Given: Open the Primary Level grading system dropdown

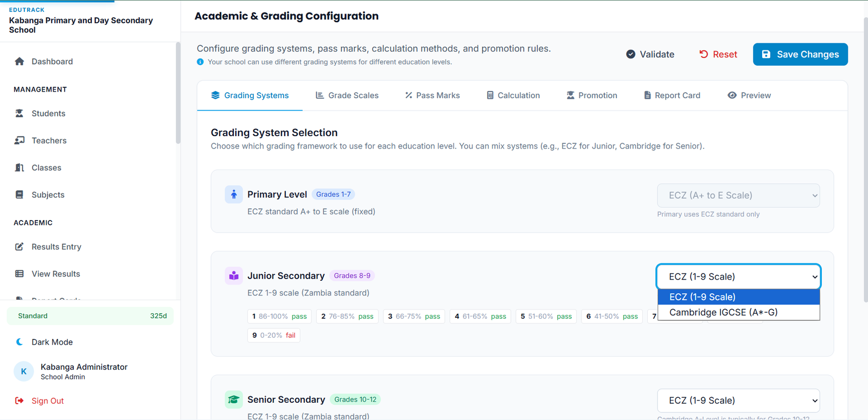Looking at the screenshot, I should coord(738,196).
